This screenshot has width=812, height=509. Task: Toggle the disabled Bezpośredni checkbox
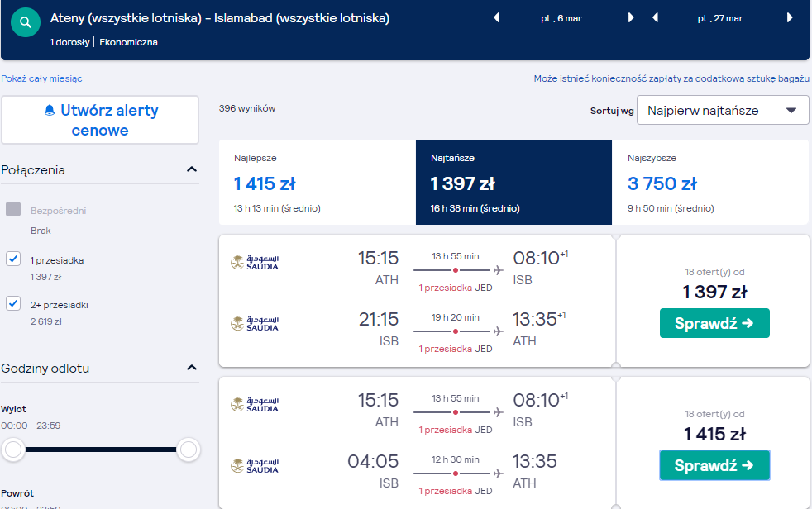coord(13,209)
